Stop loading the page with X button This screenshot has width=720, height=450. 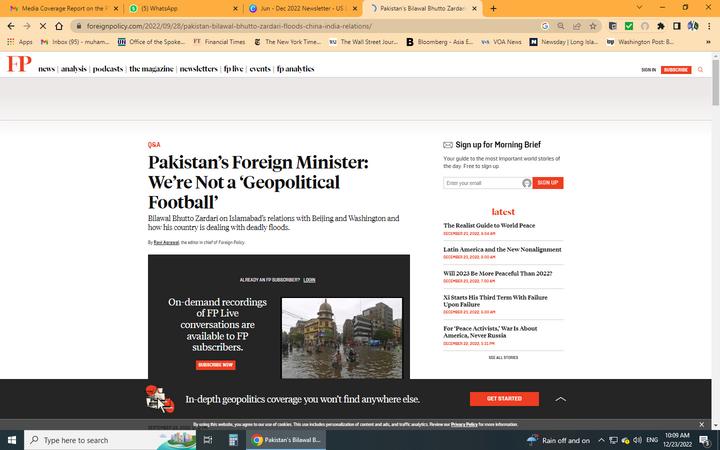[43, 26]
